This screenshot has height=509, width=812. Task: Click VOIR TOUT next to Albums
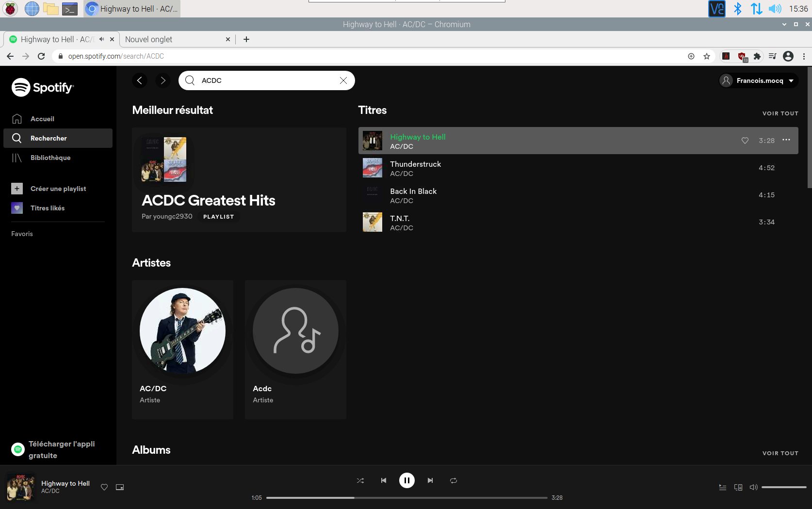click(780, 453)
